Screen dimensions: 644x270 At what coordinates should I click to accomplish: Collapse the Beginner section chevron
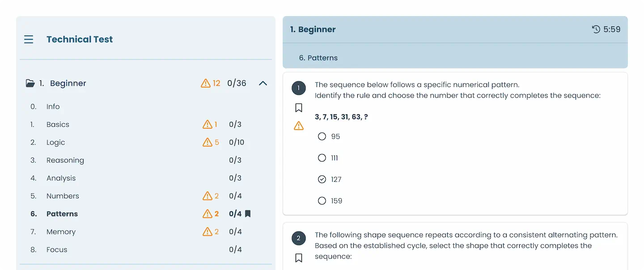(263, 83)
